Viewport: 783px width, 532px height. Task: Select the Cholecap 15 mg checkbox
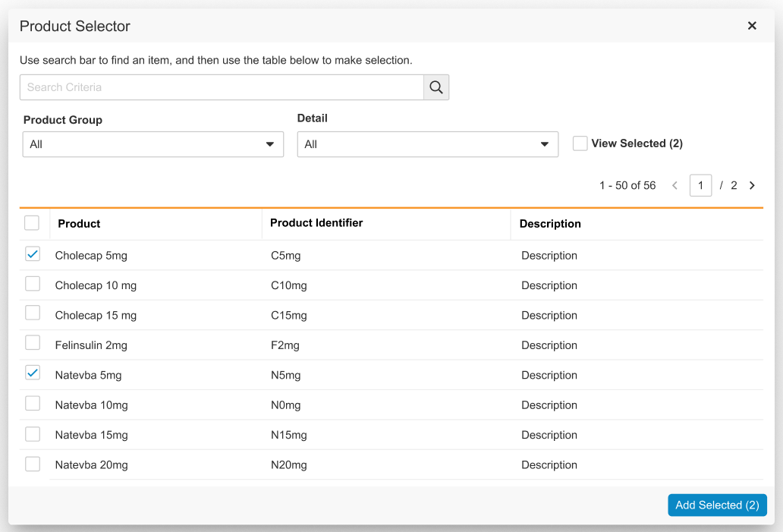33,313
